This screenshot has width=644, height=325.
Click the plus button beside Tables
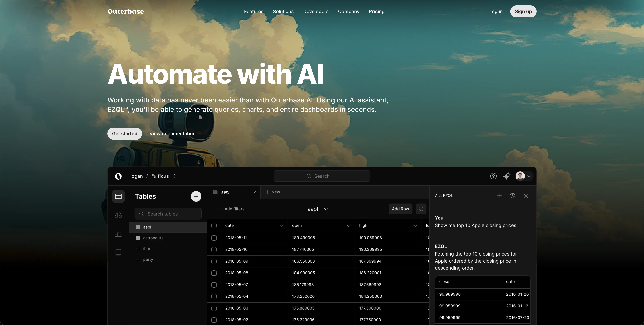[196, 196]
